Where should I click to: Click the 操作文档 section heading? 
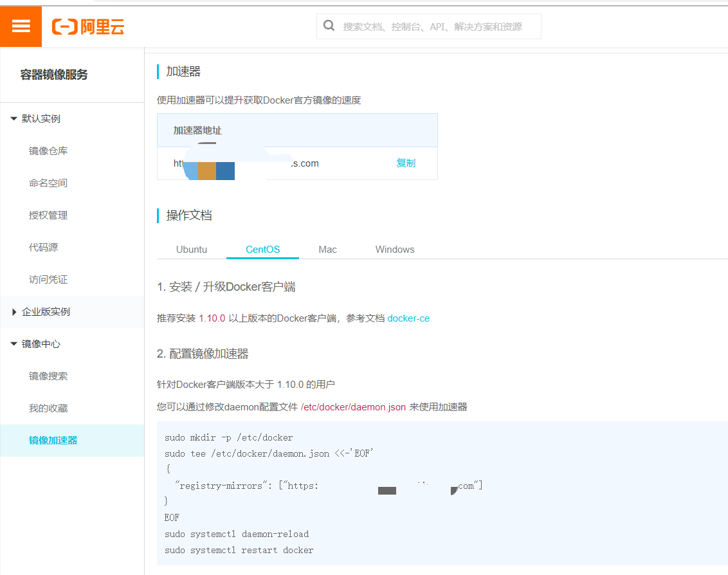pyautogui.click(x=189, y=215)
